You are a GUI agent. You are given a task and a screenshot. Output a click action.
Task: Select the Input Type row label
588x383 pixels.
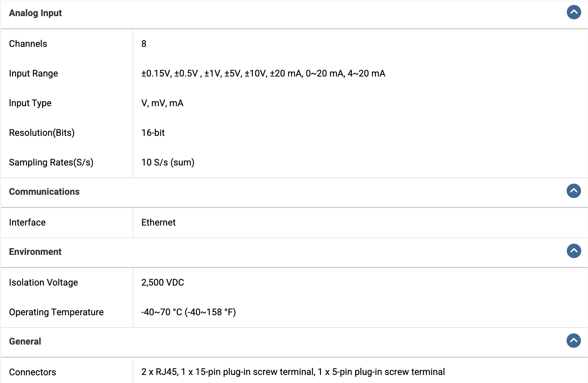click(x=30, y=103)
